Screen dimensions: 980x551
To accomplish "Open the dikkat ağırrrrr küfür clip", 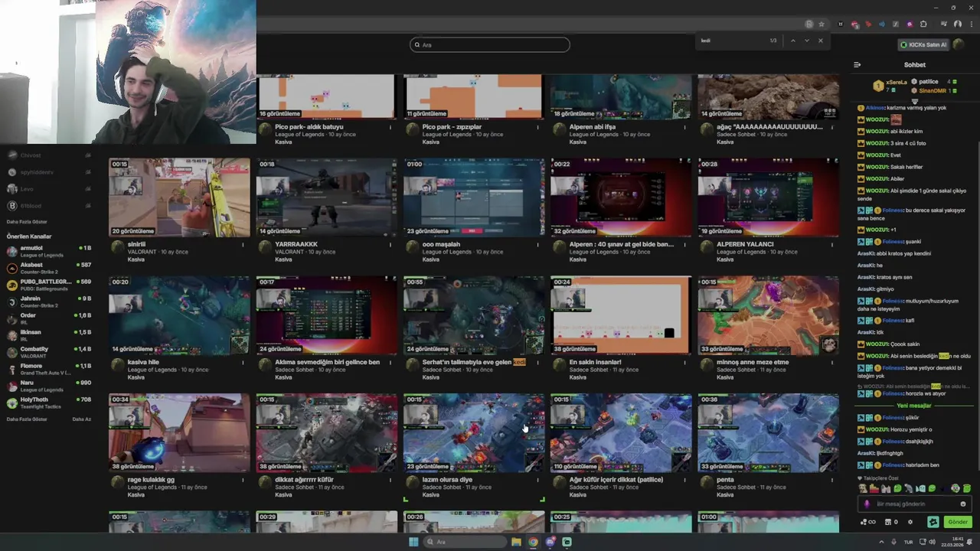I will [326, 433].
